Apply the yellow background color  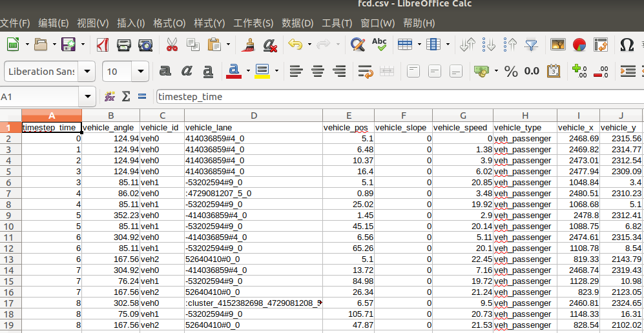(262, 72)
